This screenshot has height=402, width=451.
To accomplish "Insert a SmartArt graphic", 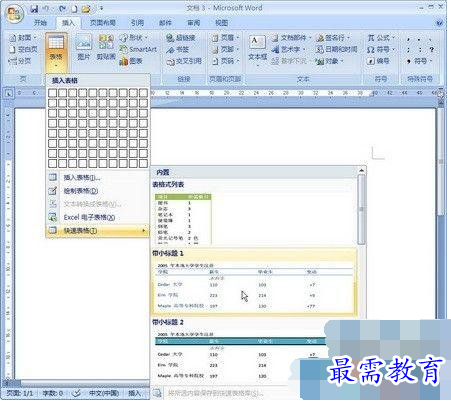I will click(x=138, y=49).
